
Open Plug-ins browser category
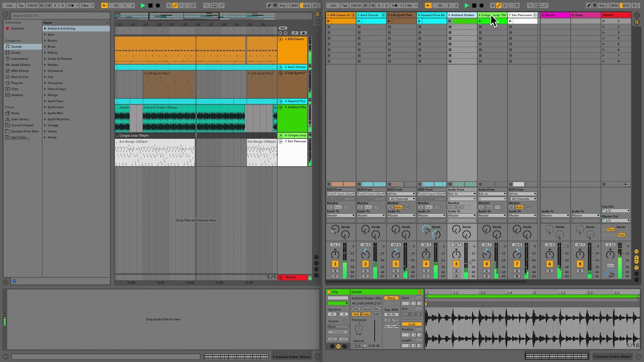17,83
